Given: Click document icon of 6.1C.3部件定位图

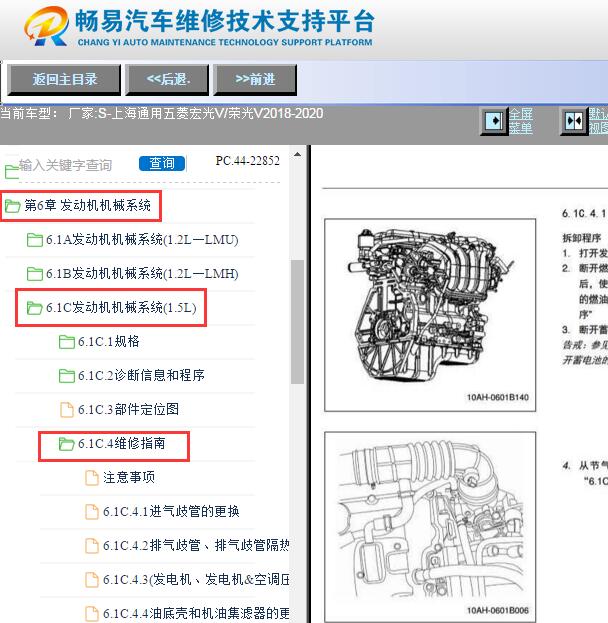Looking at the screenshot, I should pos(67,410).
